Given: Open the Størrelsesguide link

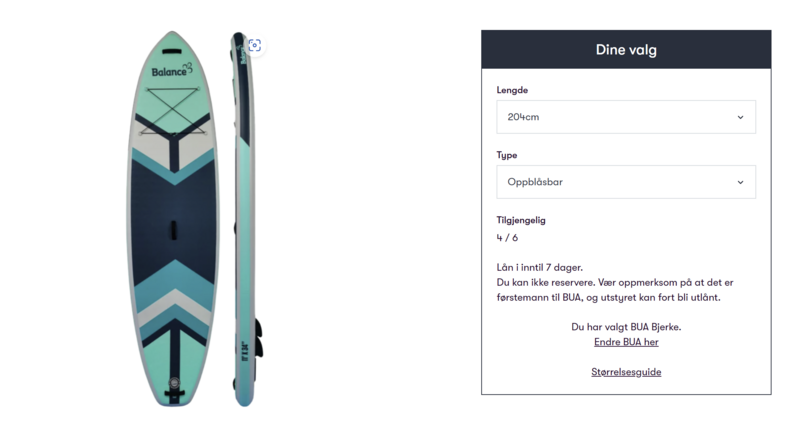Looking at the screenshot, I should [626, 372].
